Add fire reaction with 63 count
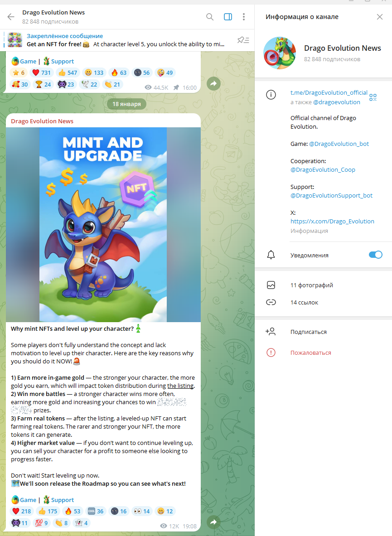392x536 pixels. tap(119, 72)
